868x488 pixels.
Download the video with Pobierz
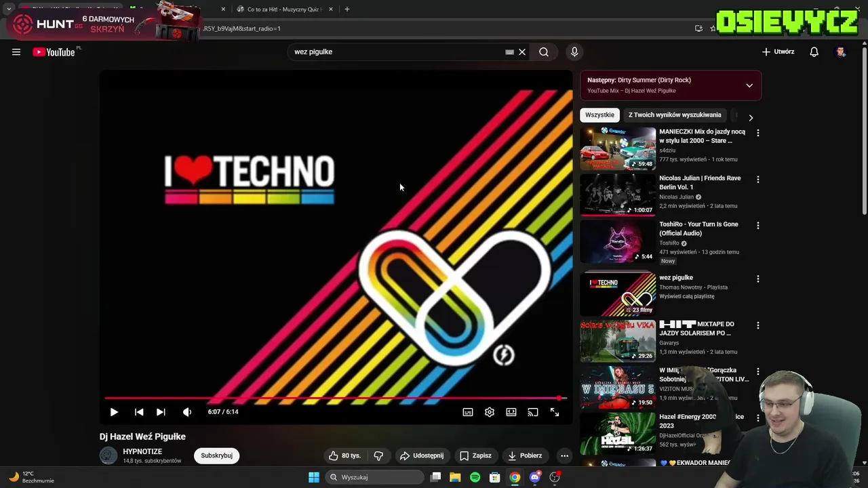click(x=526, y=455)
